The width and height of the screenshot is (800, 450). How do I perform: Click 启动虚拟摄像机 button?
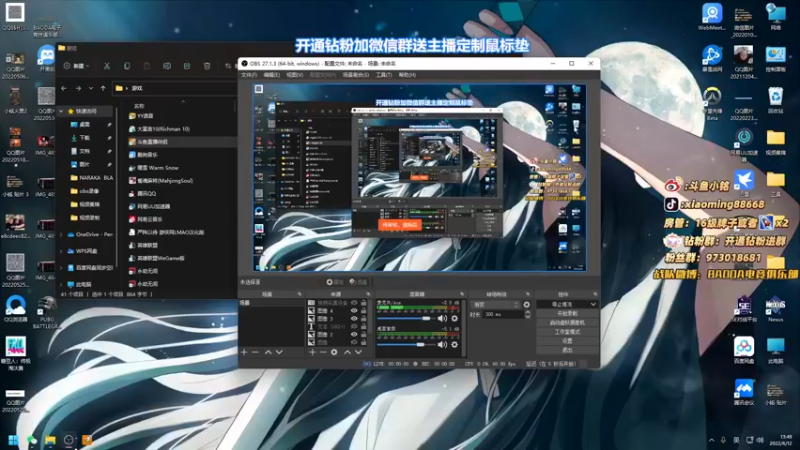click(567, 322)
